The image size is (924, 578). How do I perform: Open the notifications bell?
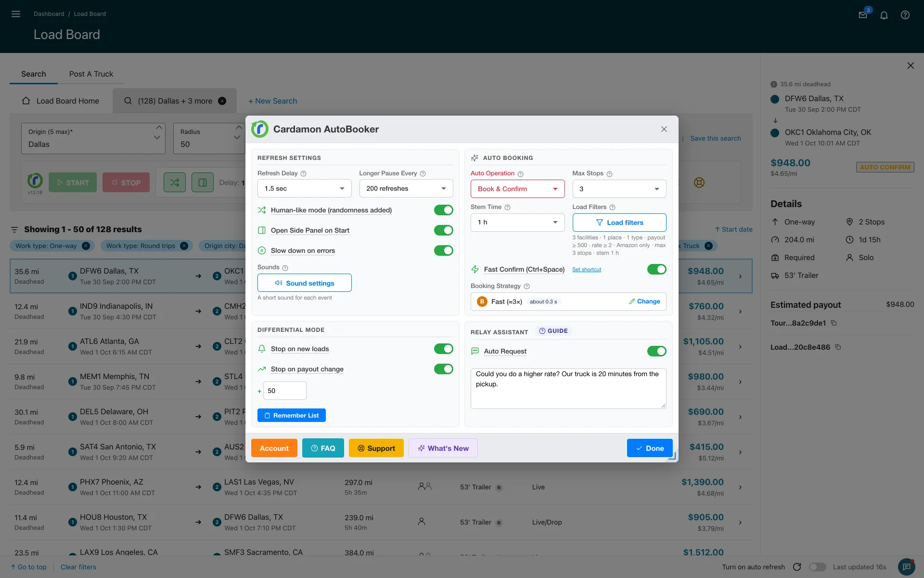point(884,15)
